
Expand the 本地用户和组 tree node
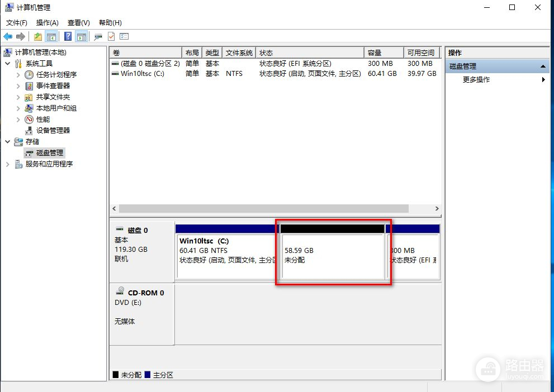click(x=18, y=108)
